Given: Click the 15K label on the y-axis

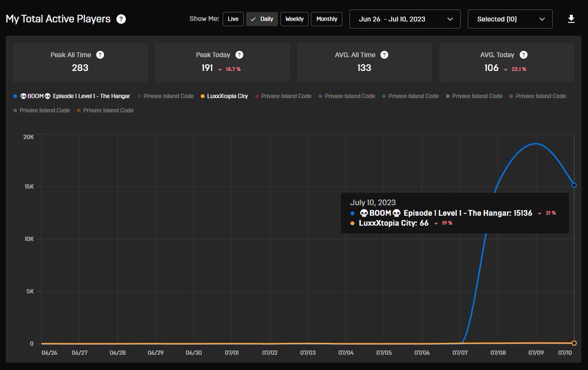Looking at the screenshot, I should [x=28, y=186].
